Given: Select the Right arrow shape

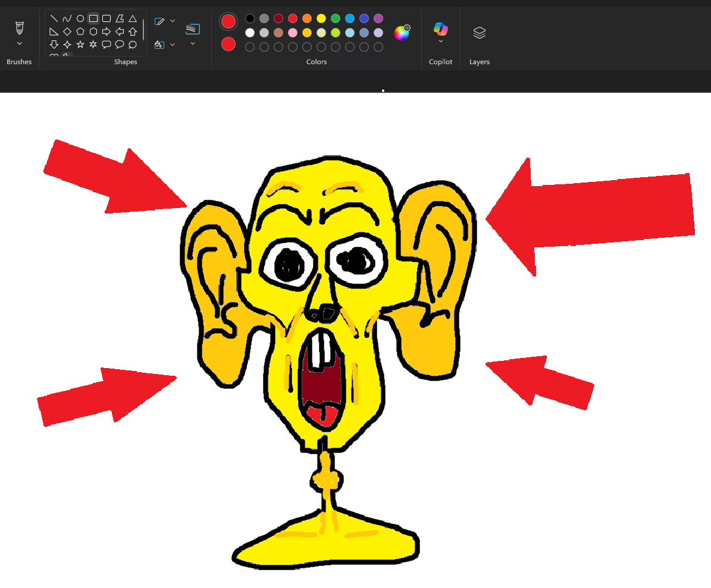Looking at the screenshot, I should (x=107, y=32).
